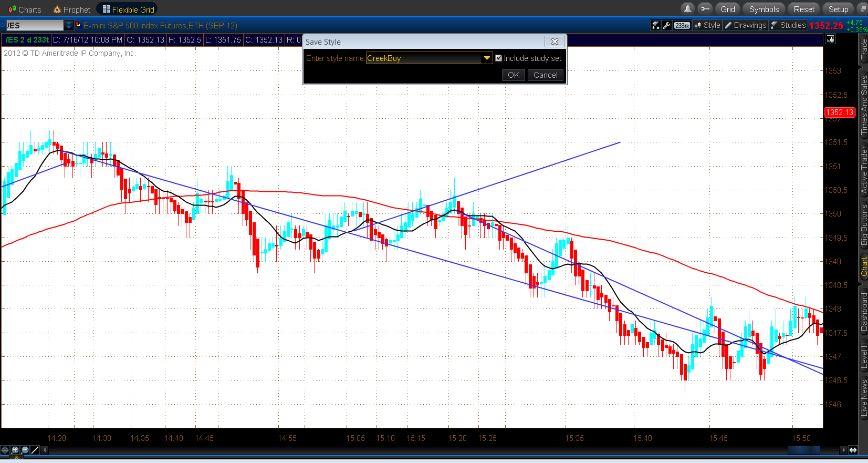Click the Grid button
Image resolution: width=868 pixels, height=463 pixels.
pos(728,9)
